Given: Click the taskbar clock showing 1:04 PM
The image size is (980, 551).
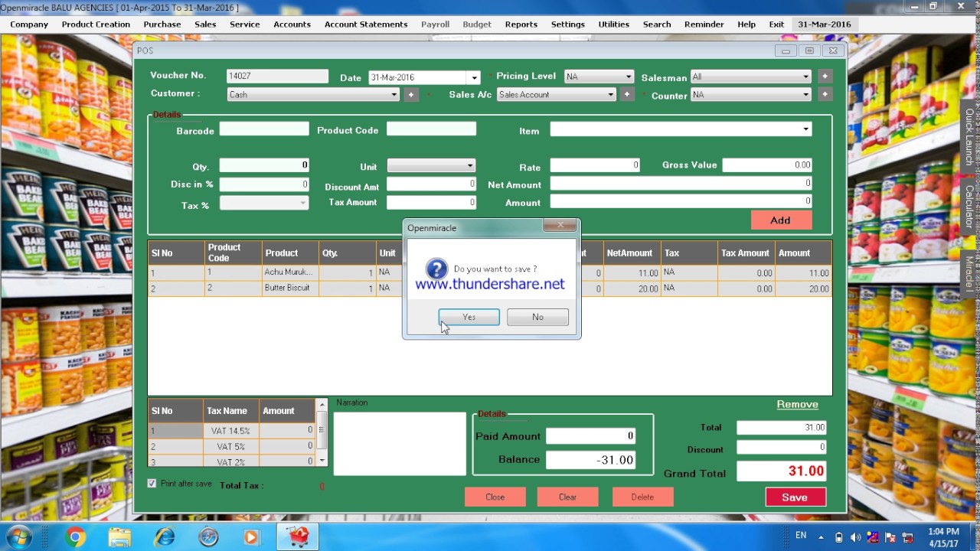Looking at the screenshot, I should click(943, 537).
